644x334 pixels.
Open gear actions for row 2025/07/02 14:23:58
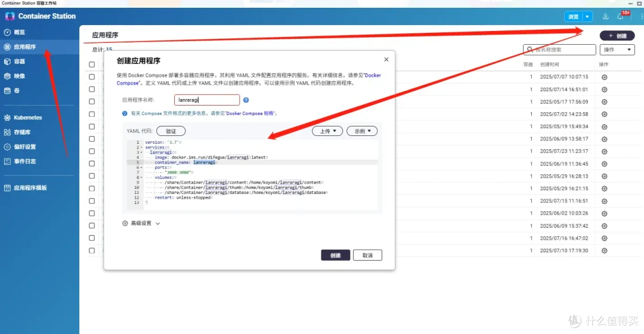point(605,114)
